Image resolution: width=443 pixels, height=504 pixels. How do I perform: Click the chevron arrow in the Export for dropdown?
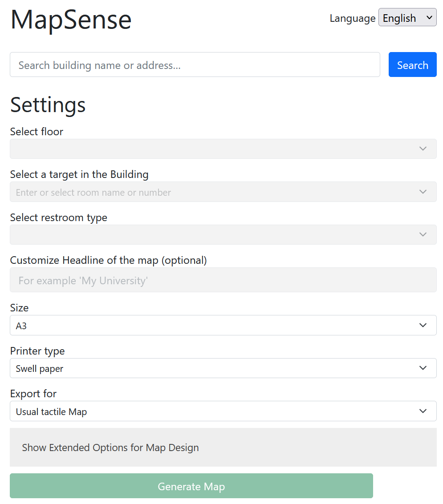coord(423,411)
